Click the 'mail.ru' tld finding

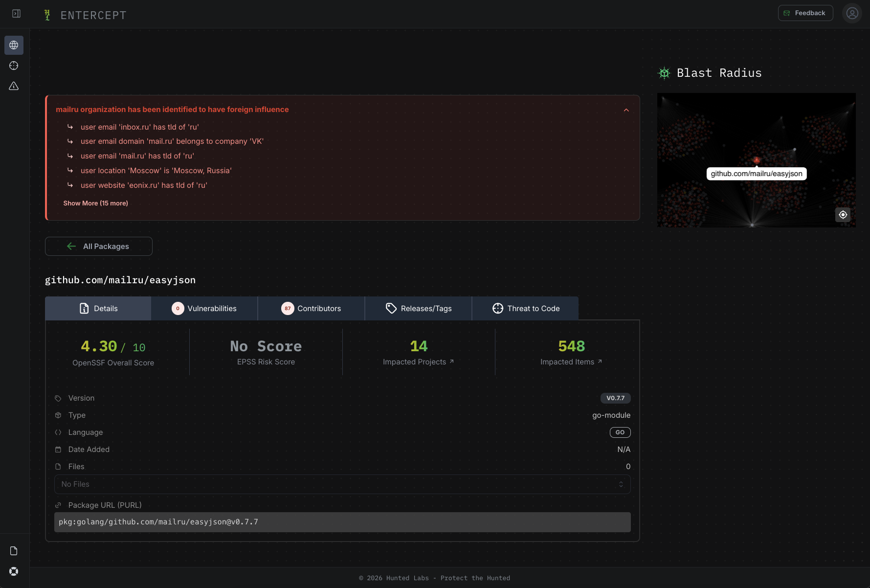pyautogui.click(x=137, y=156)
